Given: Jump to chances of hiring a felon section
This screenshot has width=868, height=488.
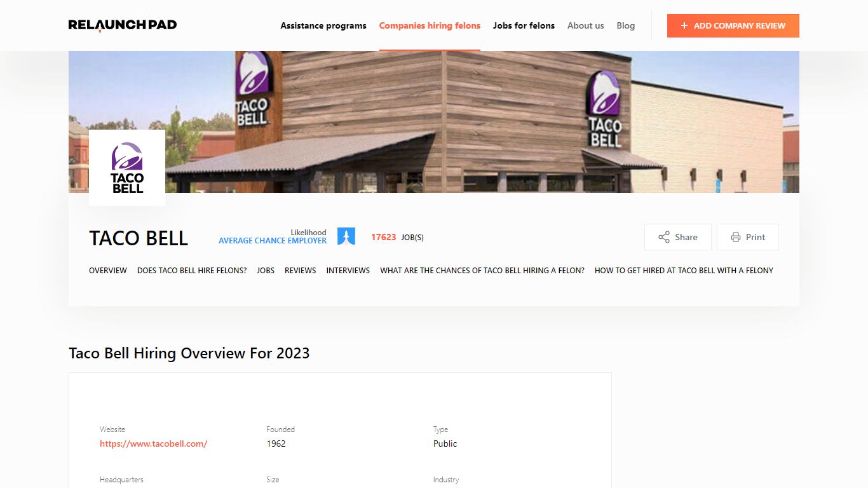Looking at the screenshot, I should point(482,270).
